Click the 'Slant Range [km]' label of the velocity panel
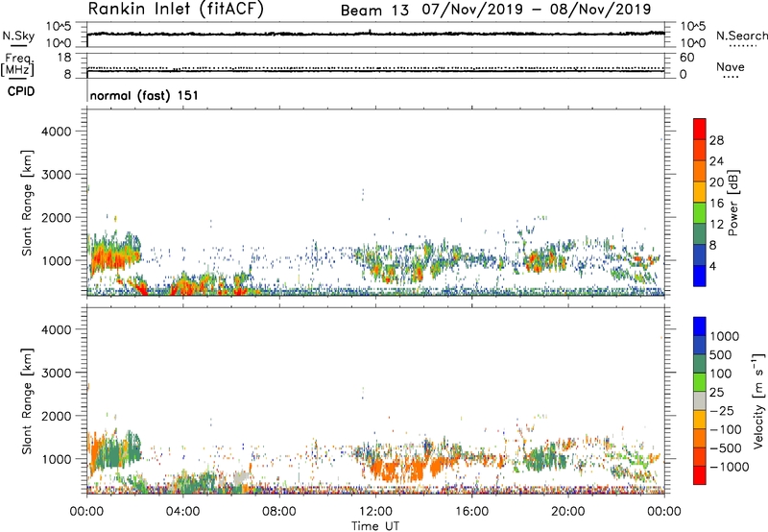 [x=26, y=400]
